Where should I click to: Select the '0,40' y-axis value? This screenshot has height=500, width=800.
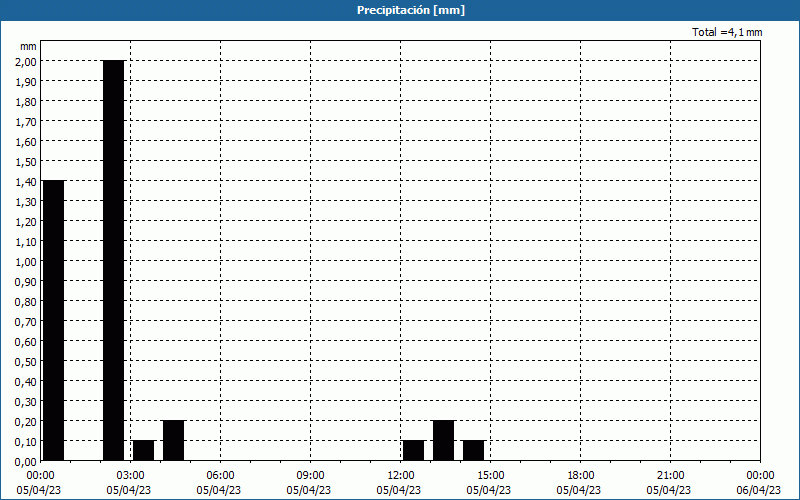[26, 382]
